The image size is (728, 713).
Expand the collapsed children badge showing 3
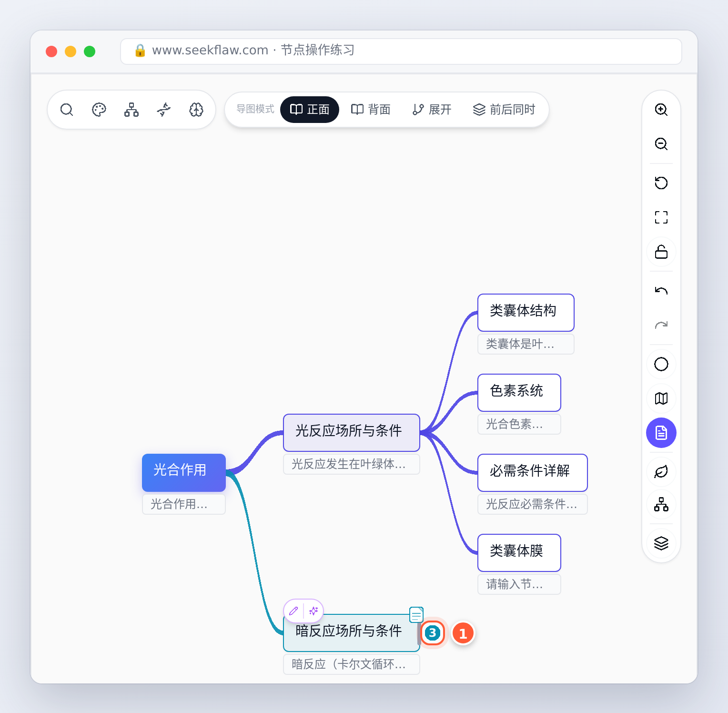point(433,633)
